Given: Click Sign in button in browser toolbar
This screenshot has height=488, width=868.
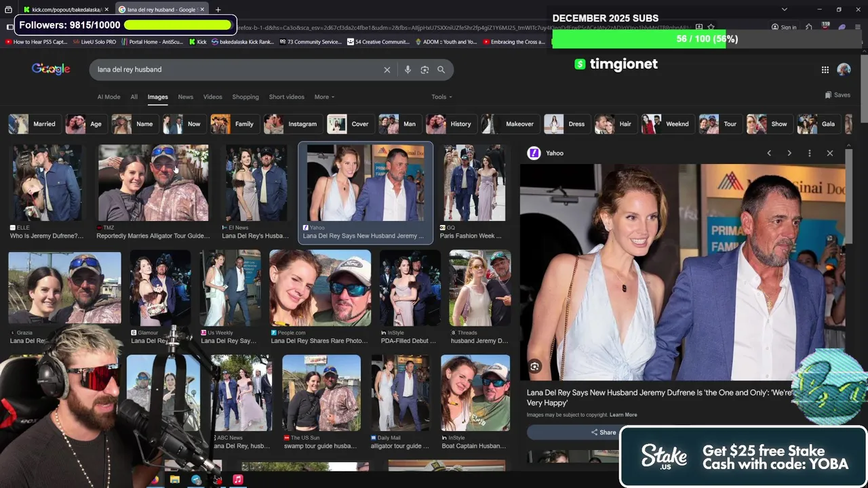Looking at the screenshot, I should pos(784,27).
